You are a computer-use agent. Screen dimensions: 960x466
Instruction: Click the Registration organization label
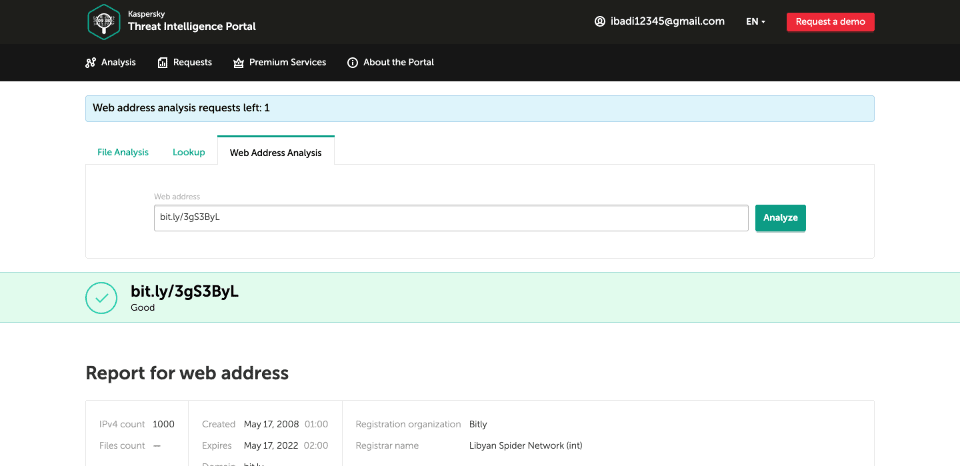pyautogui.click(x=408, y=424)
